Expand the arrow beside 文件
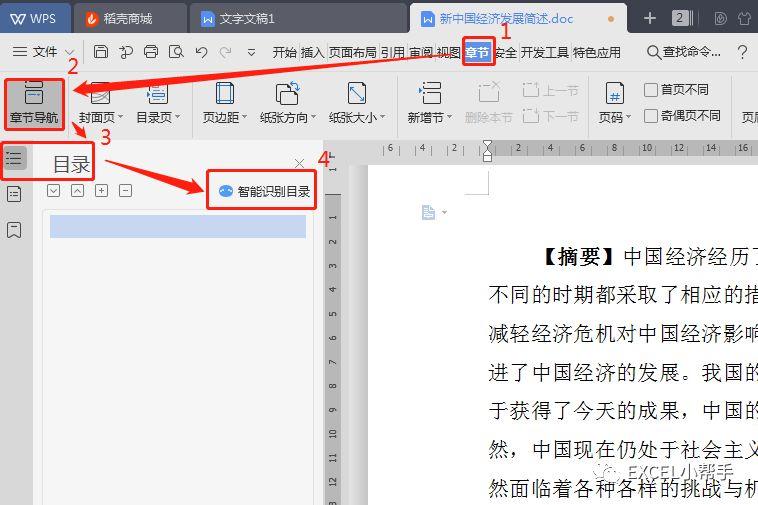 (x=70, y=52)
